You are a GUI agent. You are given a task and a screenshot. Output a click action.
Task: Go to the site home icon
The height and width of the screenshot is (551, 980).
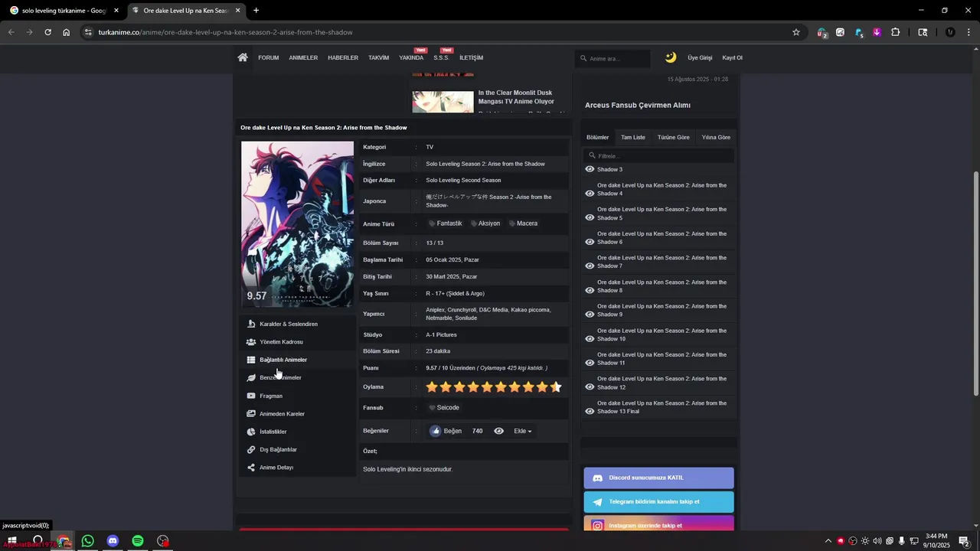point(243,57)
